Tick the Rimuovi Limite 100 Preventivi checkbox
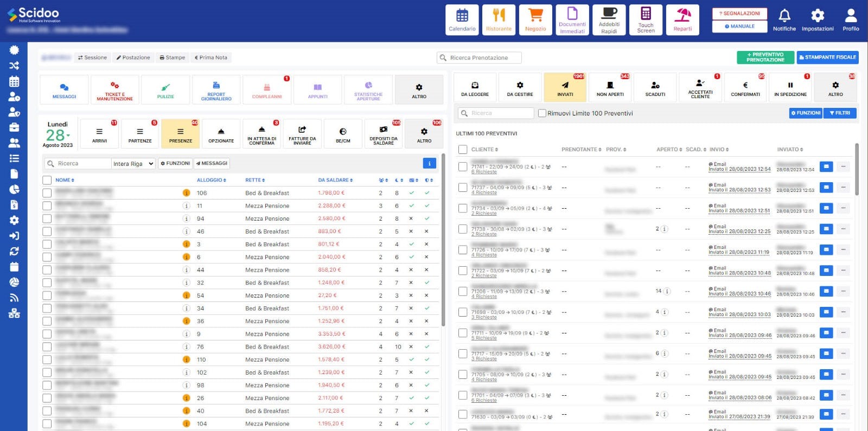This screenshot has height=431, width=868. [542, 113]
